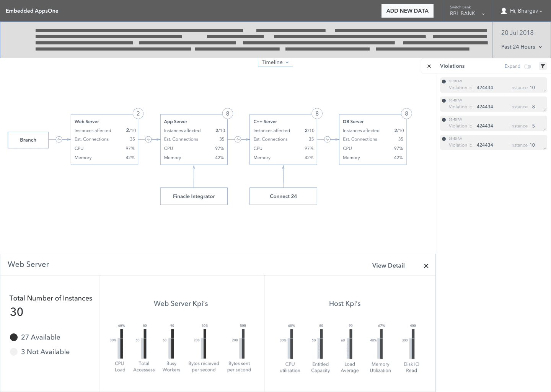Toggle the Expand switch in Violations
The height and width of the screenshot is (392, 551).
(528, 66)
